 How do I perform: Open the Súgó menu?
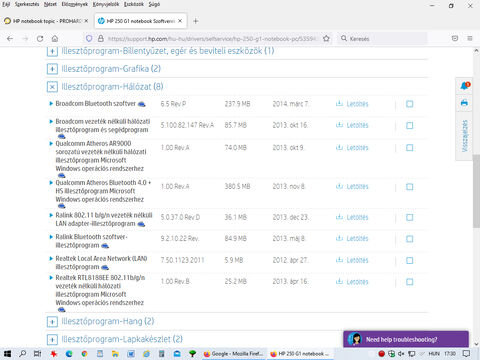[x=154, y=4]
